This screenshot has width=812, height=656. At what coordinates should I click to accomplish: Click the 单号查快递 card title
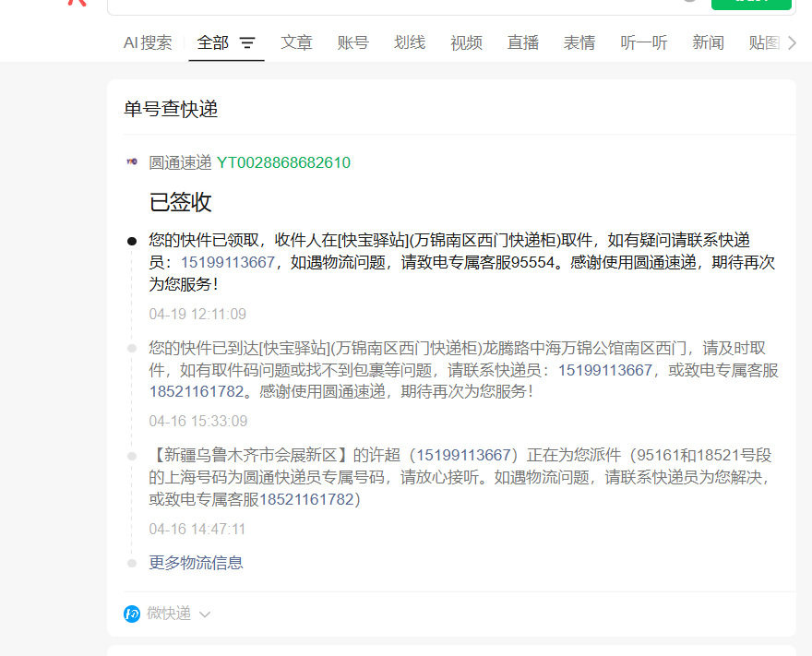[x=171, y=109]
